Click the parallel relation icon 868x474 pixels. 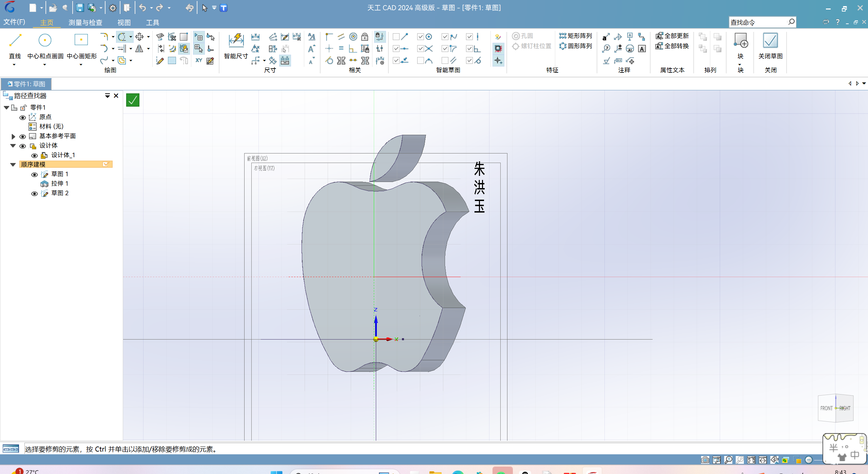click(x=341, y=37)
